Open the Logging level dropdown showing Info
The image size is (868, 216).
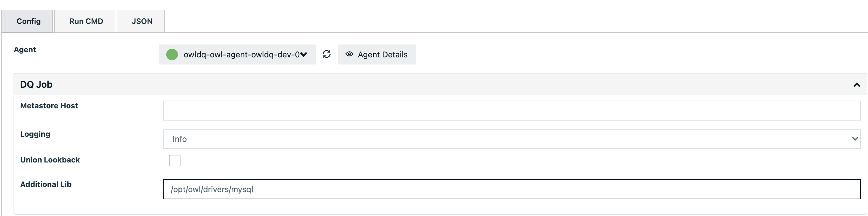pyautogui.click(x=506, y=138)
